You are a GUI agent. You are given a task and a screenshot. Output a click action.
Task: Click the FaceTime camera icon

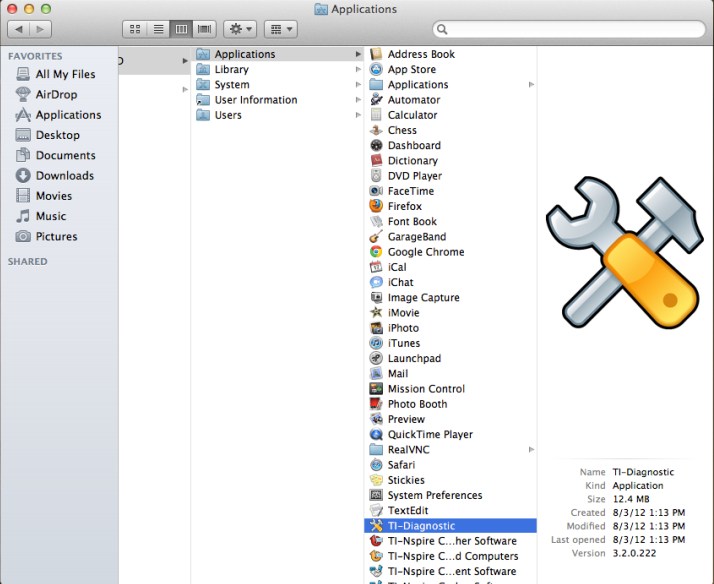tap(376, 191)
